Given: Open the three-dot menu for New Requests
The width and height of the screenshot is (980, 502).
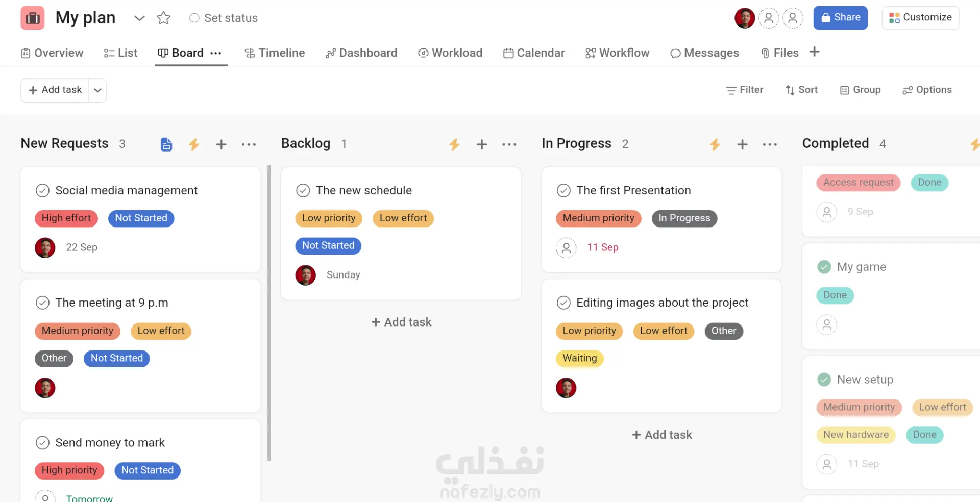Looking at the screenshot, I should [x=249, y=144].
